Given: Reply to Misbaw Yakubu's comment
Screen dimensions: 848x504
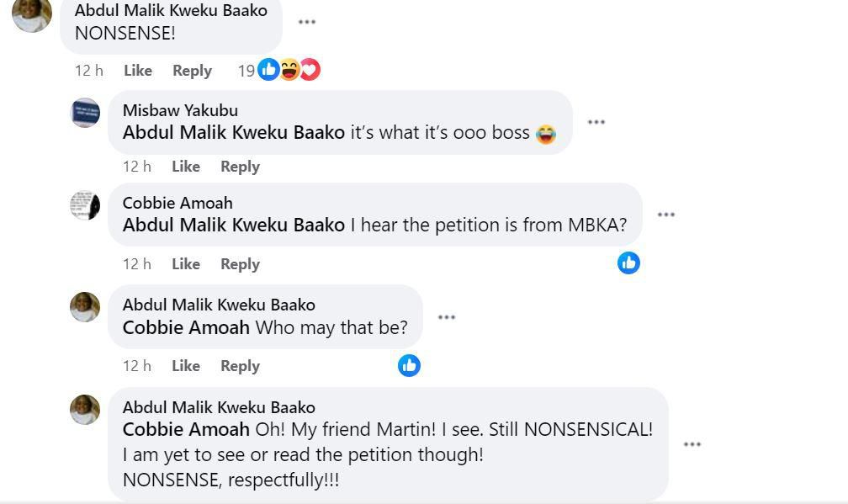Looking at the screenshot, I should 240,167.
